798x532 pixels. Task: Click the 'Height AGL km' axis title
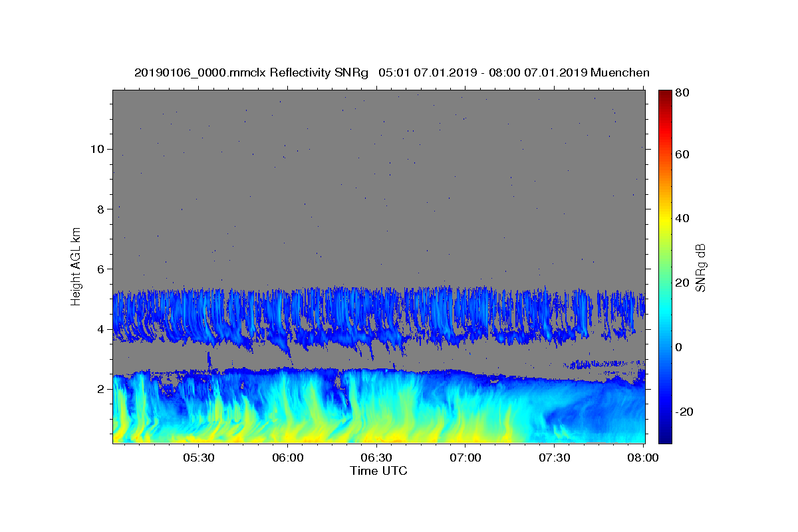coord(76,266)
